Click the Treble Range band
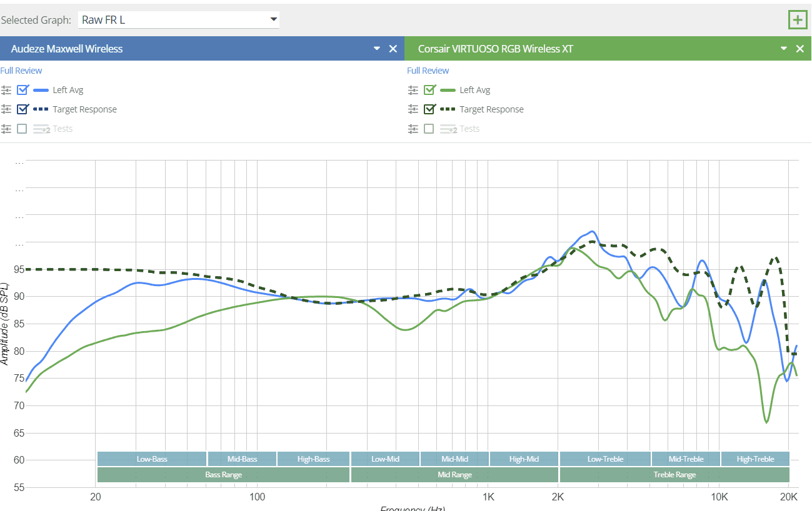812x511 pixels. (x=674, y=475)
